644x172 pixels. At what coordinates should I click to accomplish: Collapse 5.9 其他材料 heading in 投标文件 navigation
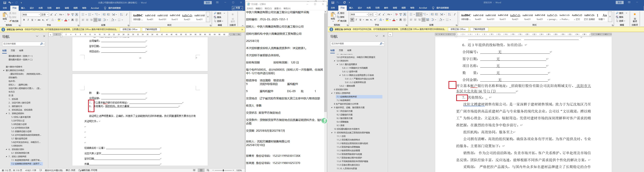(334, 61)
